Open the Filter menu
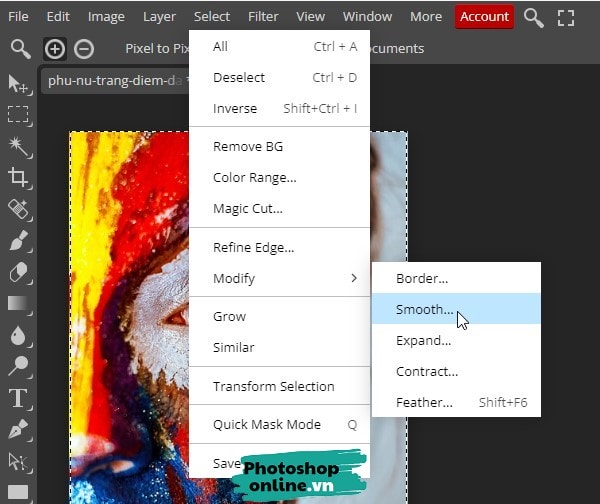 pyautogui.click(x=263, y=16)
